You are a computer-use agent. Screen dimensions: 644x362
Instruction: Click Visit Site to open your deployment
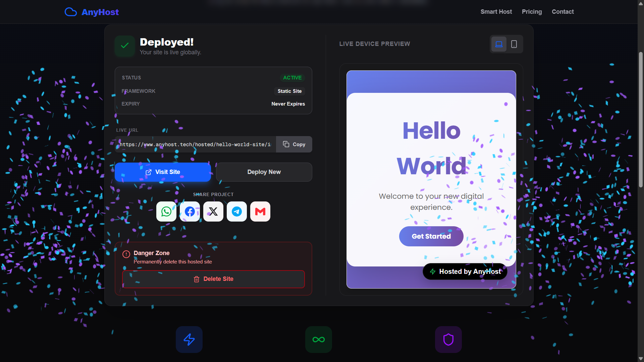(163, 172)
